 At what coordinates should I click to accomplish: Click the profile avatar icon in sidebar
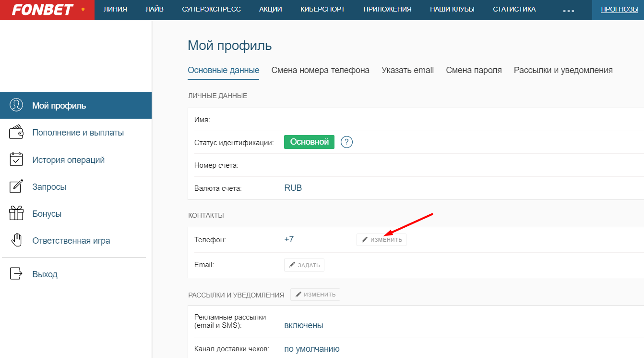coord(16,105)
